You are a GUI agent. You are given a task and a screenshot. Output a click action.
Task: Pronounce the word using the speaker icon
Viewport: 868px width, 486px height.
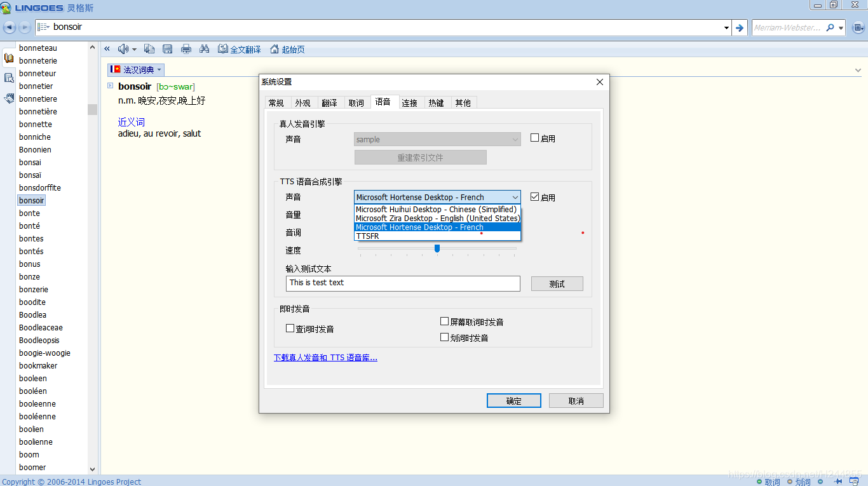tap(123, 49)
